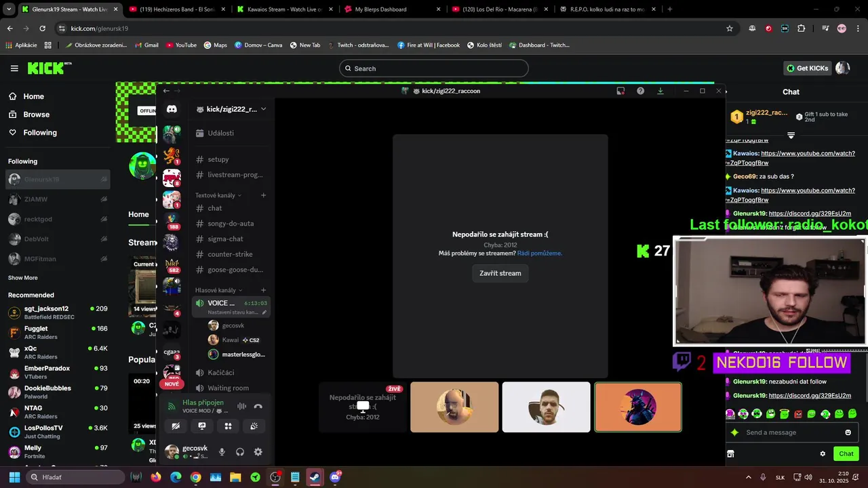868x488 pixels.
Task: Open soundboard in voice panel
Action: coord(254,426)
